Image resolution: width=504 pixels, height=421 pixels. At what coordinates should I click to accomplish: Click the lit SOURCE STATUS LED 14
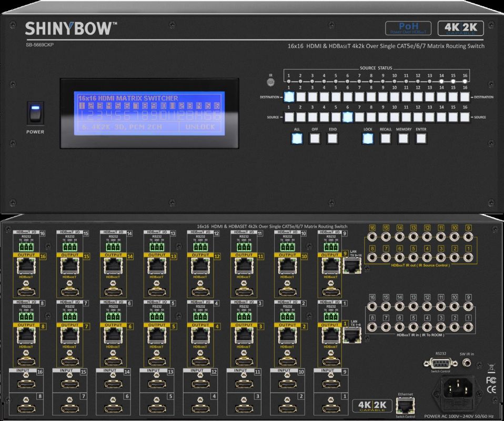pos(441,82)
